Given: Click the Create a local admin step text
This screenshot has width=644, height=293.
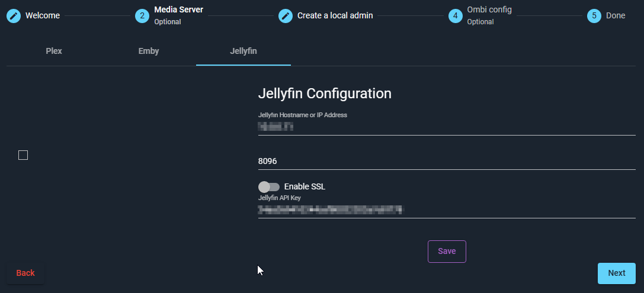Looking at the screenshot, I should point(335,15).
